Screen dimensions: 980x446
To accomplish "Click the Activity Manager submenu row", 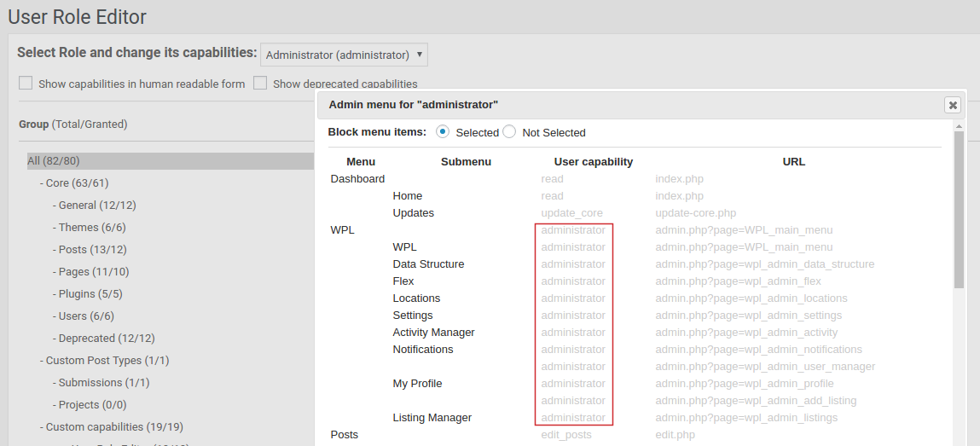I will (434, 332).
